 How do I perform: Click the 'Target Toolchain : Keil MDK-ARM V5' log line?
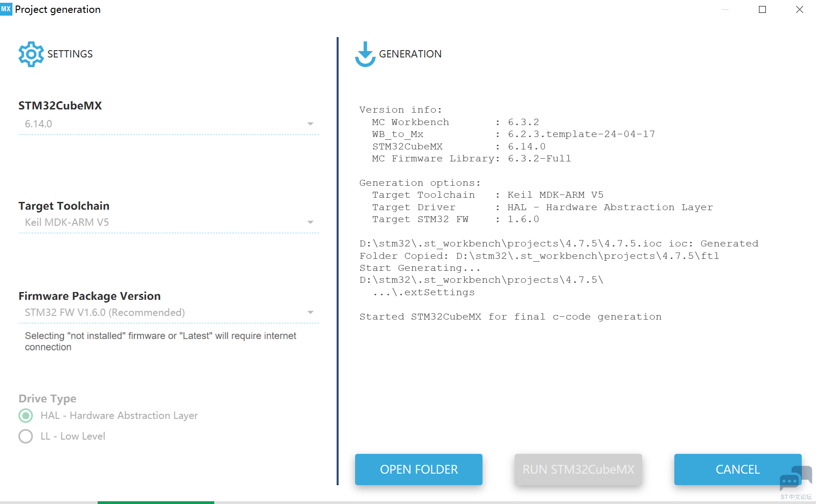click(x=488, y=195)
